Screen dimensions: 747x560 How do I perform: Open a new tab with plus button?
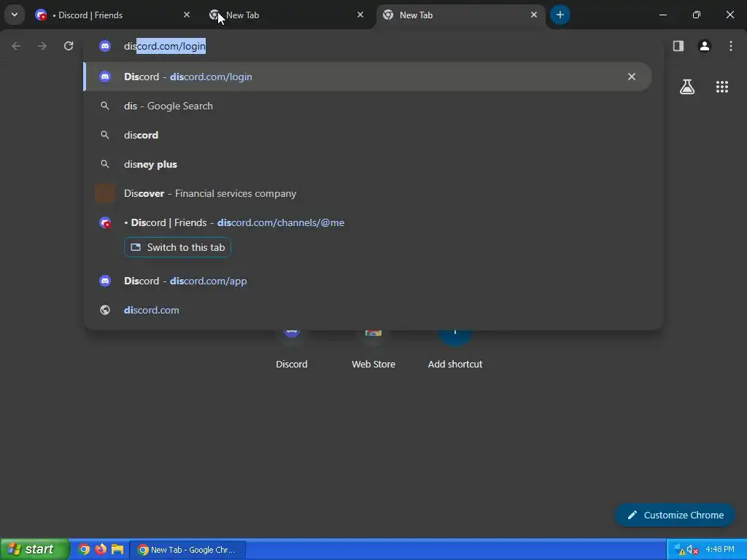tap(560, 15)
